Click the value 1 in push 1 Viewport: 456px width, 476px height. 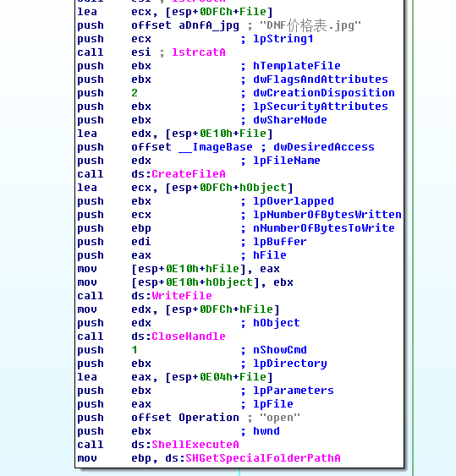pos(135,350)
